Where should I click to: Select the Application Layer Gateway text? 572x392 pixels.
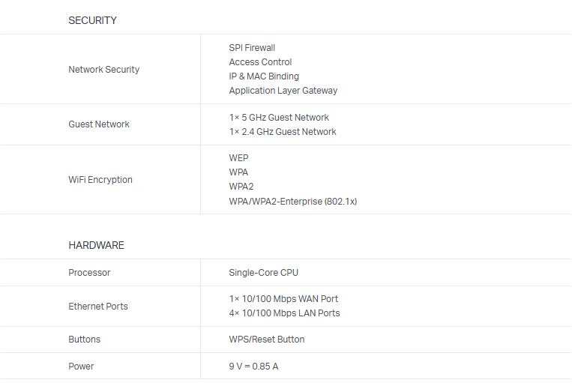[x=283, y=91]
